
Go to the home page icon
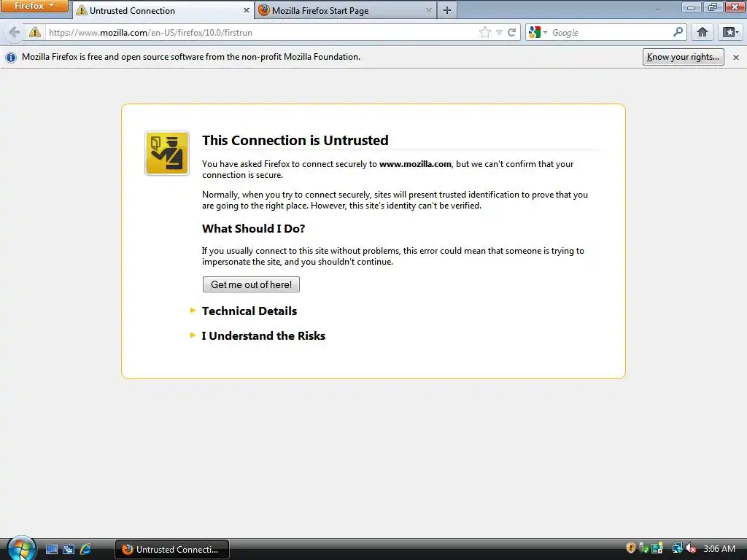[x=703, y=32]
